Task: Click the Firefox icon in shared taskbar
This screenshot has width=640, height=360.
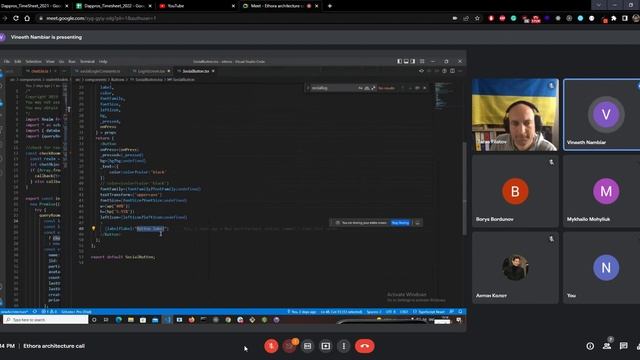Action: pyautogui.click(x=191, y=320)
